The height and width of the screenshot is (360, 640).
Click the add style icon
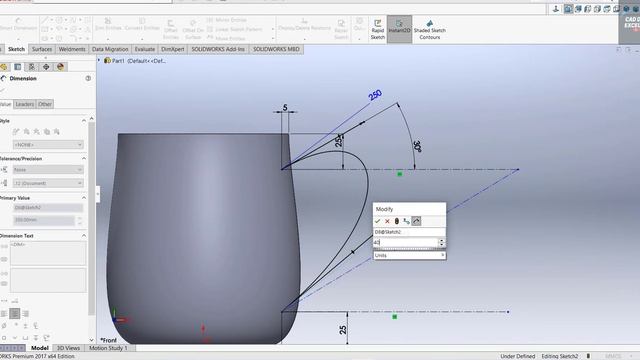click(27, 131)
